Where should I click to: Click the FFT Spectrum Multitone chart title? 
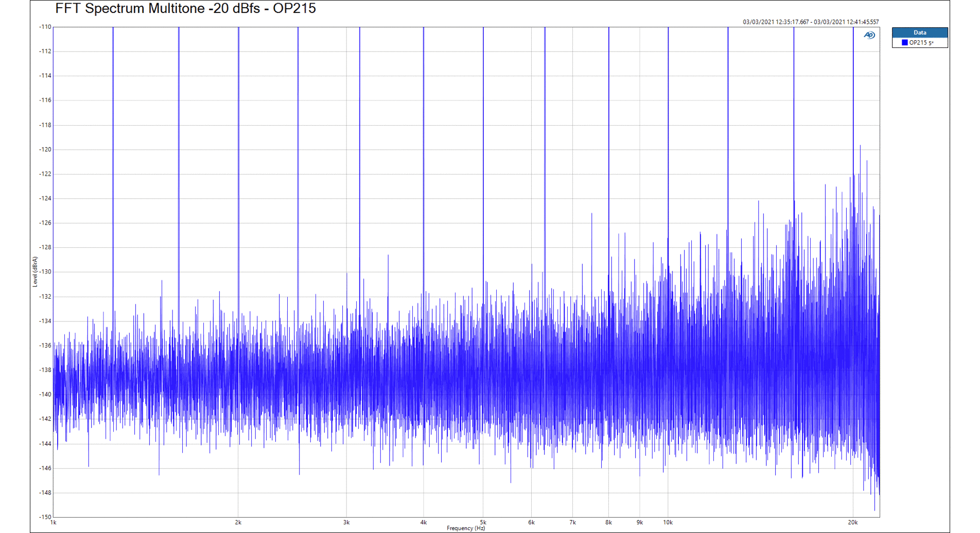185,9
